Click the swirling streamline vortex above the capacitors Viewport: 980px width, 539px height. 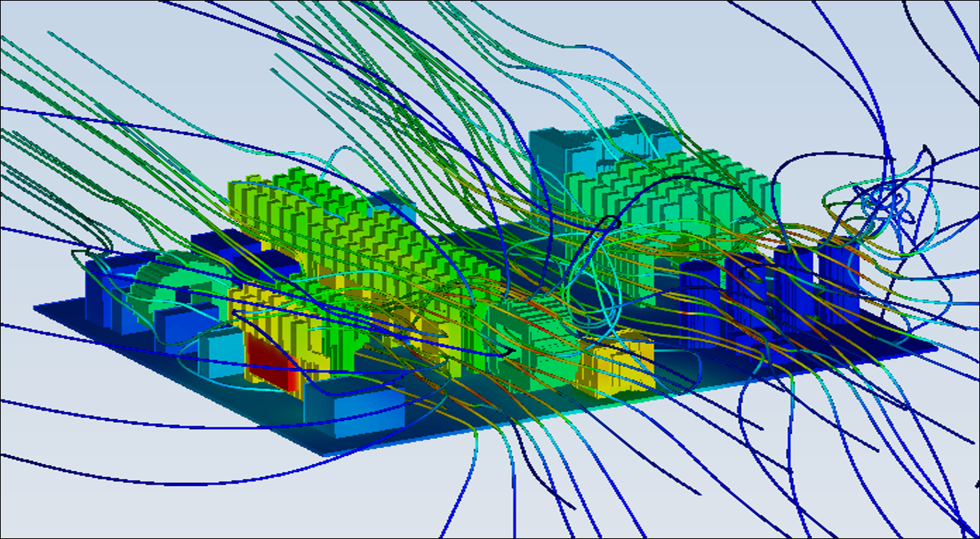[880, 202]
